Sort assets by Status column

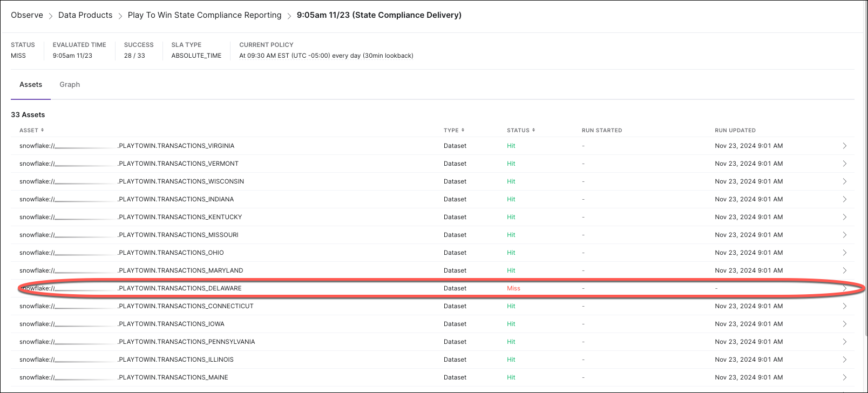pyautogui.click(x=520, y=130)
